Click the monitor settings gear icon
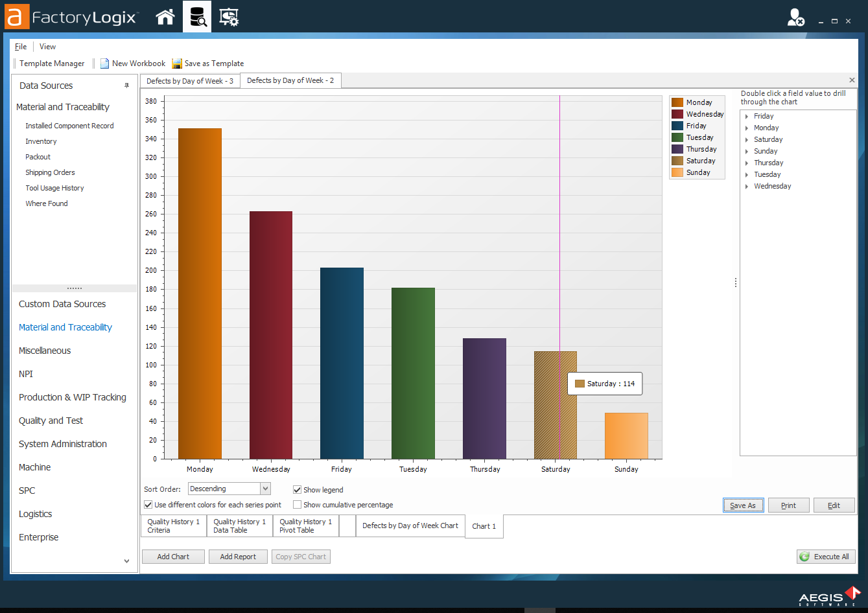This screenshot has height=613, width=868. pyautogui.click(x=229, y=17)
